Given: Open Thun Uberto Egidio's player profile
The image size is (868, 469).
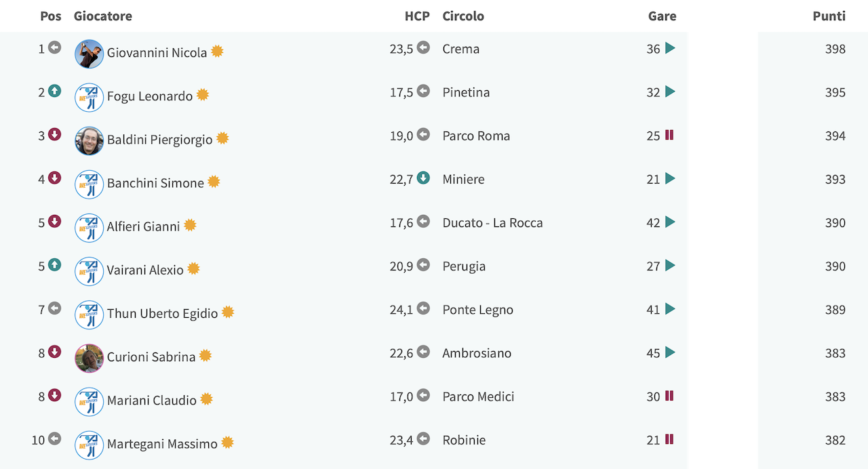Looking at the screenshot, I should click(x=162, y=314).
